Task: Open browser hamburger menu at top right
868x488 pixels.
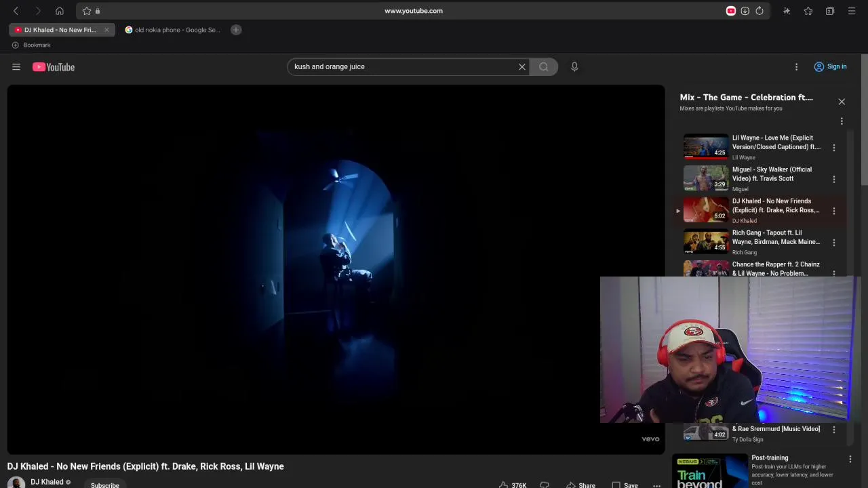Action: coord(852,11)
